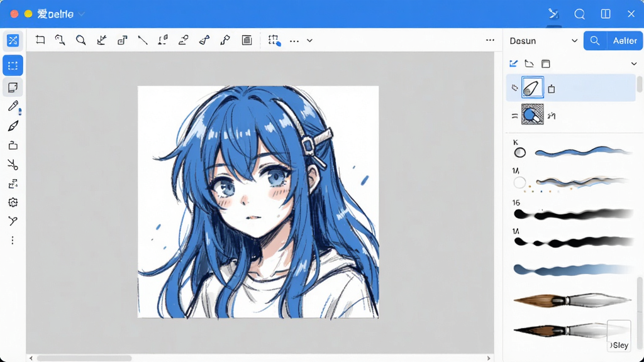Toggle the tag icon left of selected brush thumbnail

tap(514, 87)
